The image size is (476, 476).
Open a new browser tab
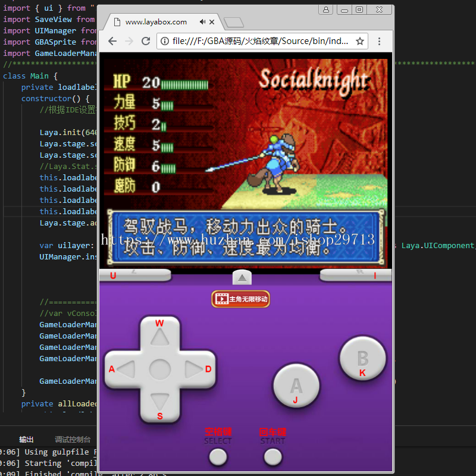[233, 22]
